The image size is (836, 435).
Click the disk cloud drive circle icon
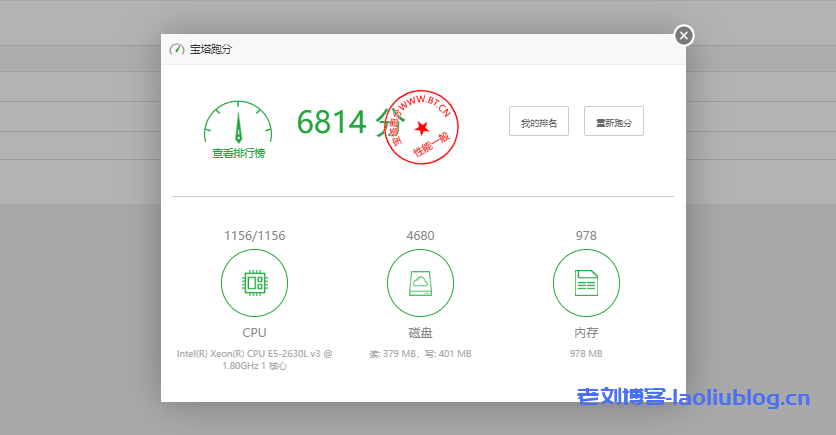[x=420, y=283]
